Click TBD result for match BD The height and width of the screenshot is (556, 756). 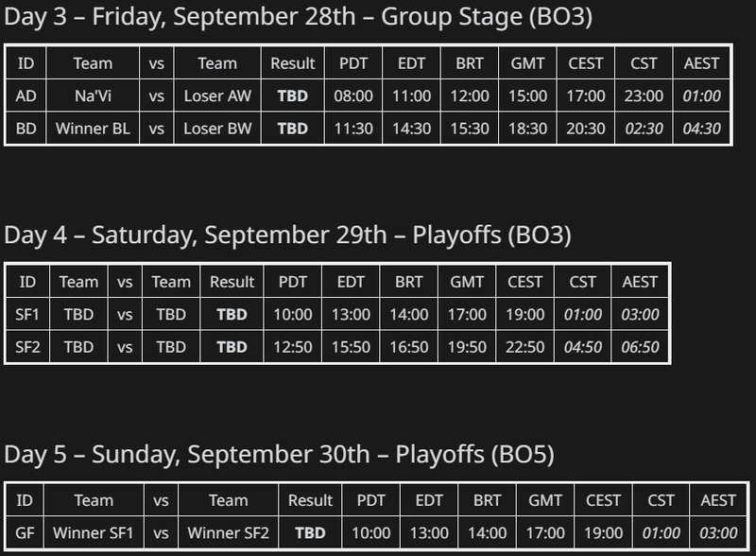pos(293,129)
